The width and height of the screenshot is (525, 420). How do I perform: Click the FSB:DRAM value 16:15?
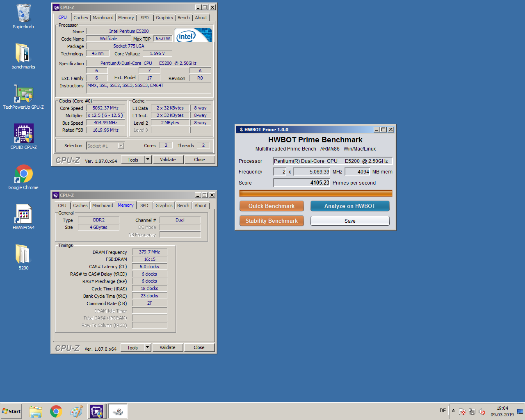click(x=149, y=259)
